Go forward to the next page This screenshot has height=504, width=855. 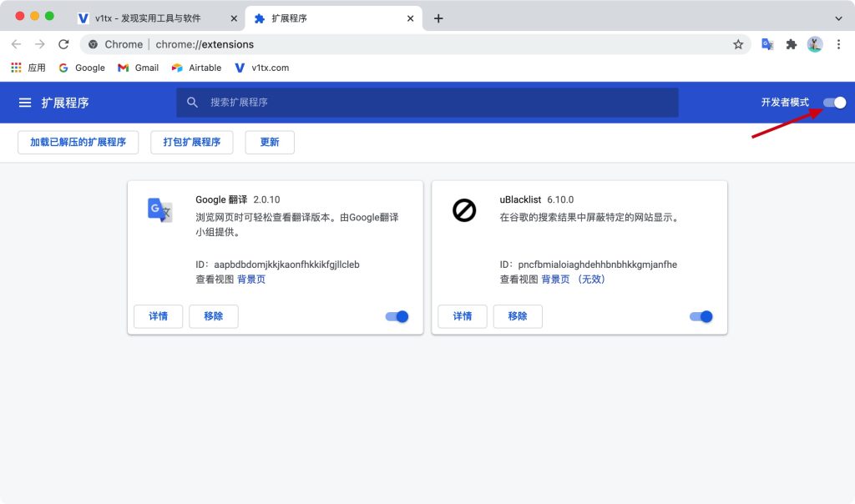40,44
